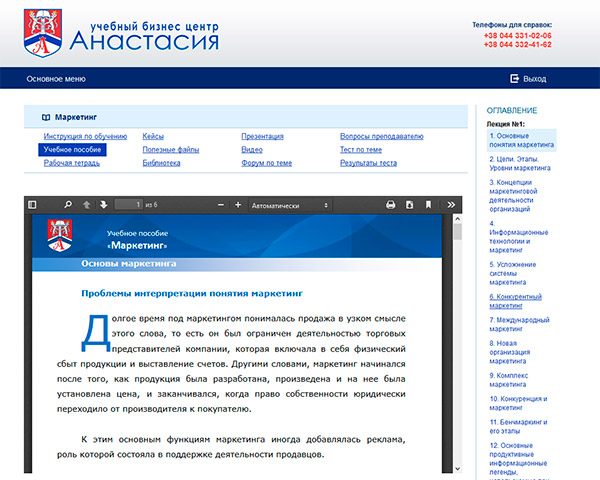Viewport: 600px width, 480px height.
Task: Go to next PDF page arrow
Action: coord(104,205)
